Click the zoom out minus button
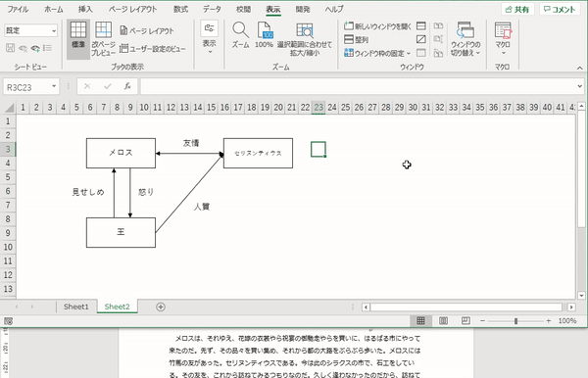Viewport: 588px width, 378px height. coord(482,321)
